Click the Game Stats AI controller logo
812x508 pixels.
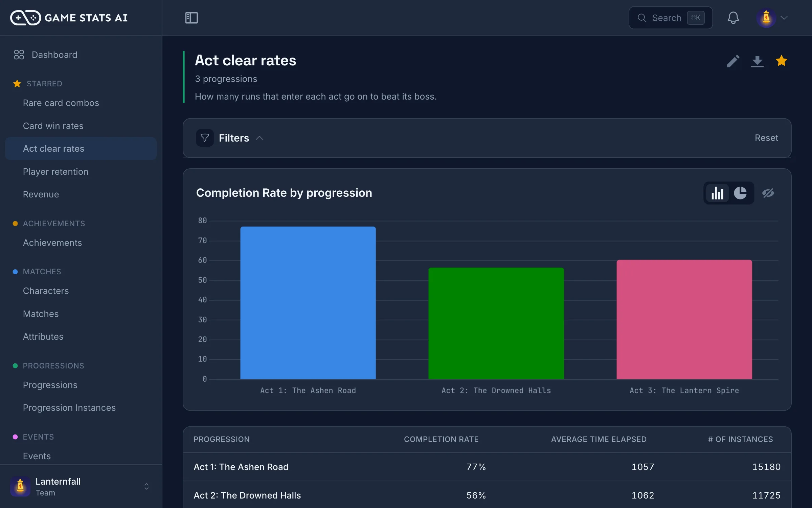tap(25, 18)
